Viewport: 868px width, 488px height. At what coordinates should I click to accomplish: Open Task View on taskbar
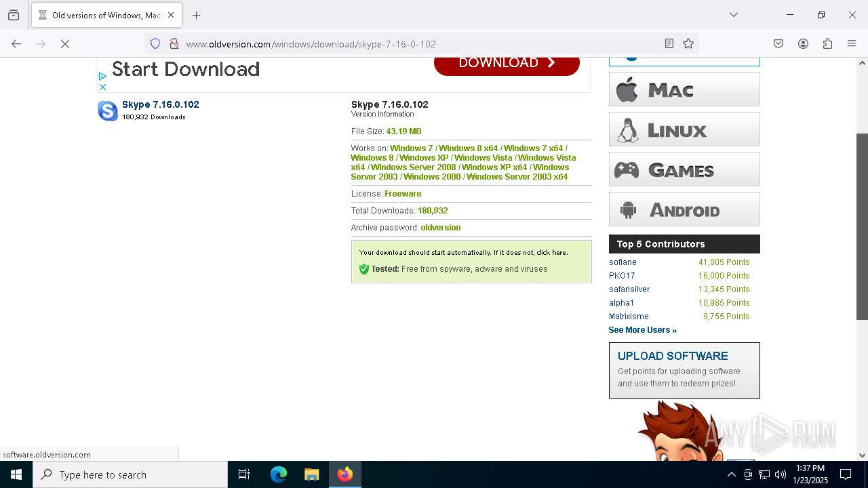click(x=244, y=474)
